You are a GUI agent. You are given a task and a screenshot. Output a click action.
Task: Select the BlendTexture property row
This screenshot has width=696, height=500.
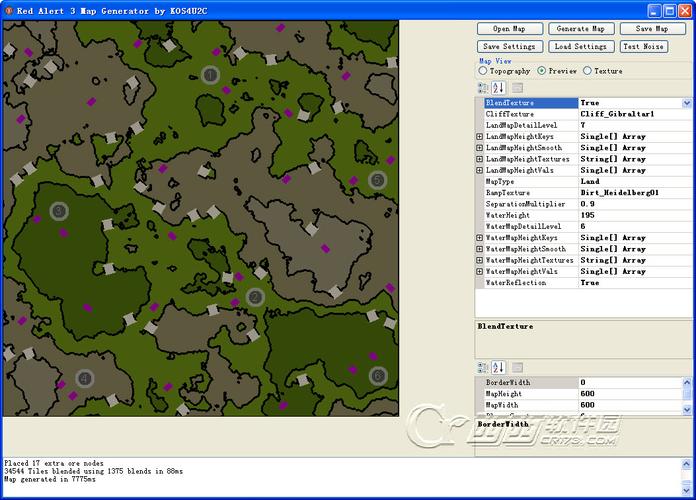pos(588,103)
